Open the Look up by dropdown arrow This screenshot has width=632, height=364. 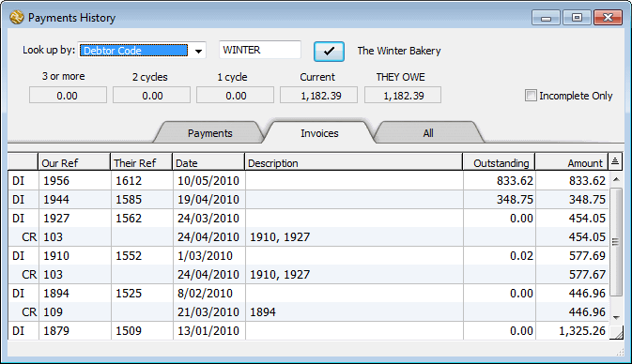point(198,51)
